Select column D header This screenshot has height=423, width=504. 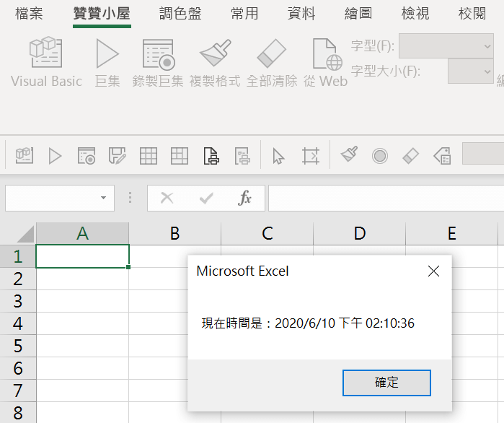359,234
